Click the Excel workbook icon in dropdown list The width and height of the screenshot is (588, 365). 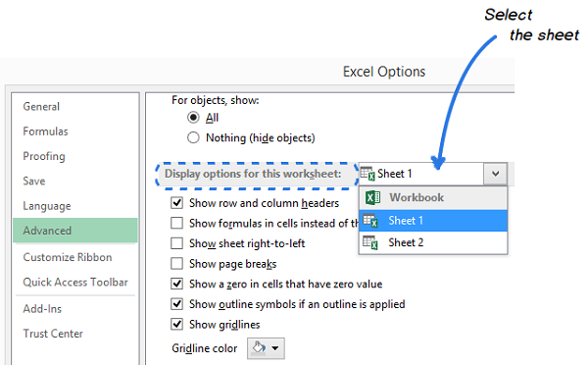[372, 197]
